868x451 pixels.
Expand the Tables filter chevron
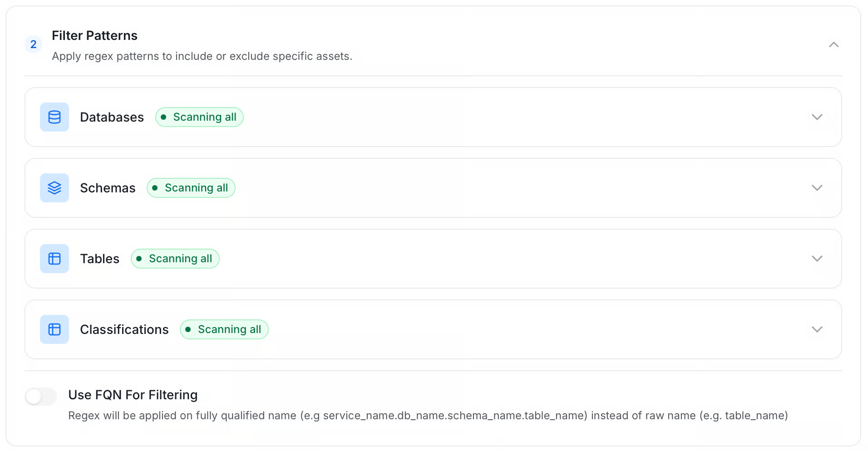817,259
